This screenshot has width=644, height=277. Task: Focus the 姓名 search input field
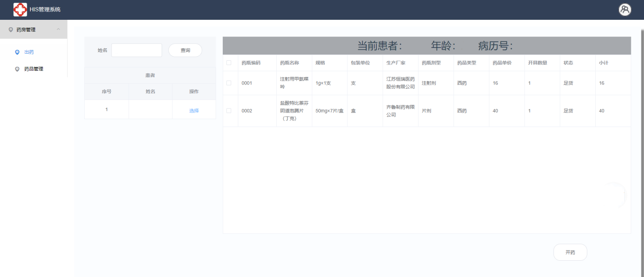point(137,51)
